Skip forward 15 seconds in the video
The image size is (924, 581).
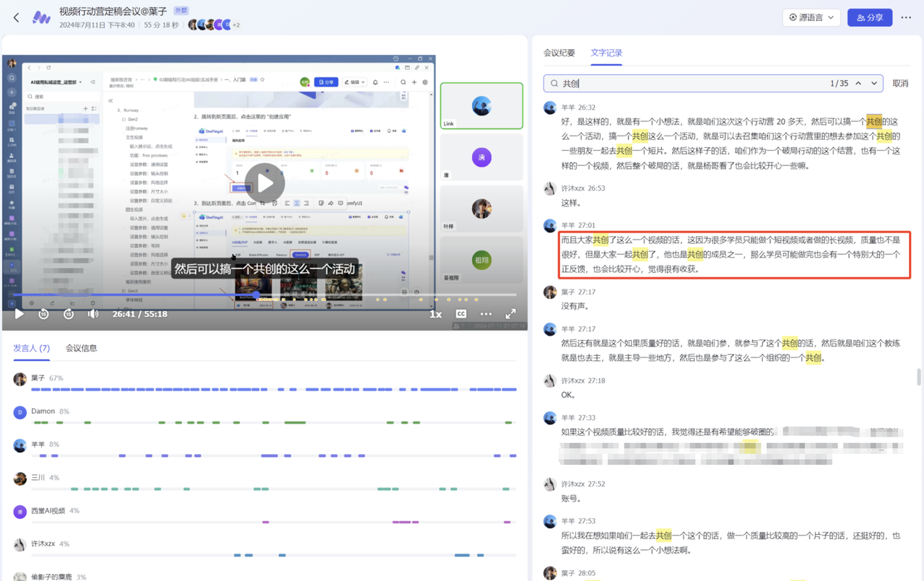click(69, 314)
